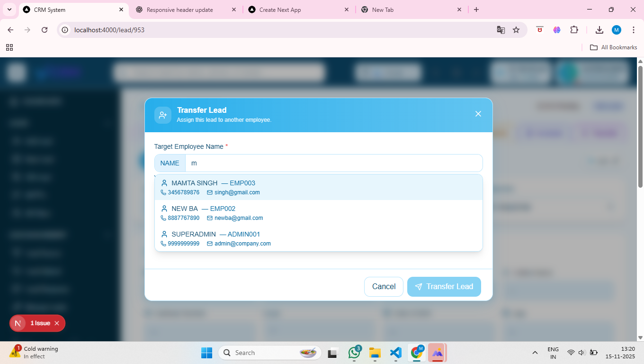Bookmark this page with star icon
The width and height of the screenshot is (644, 364).
516,30
